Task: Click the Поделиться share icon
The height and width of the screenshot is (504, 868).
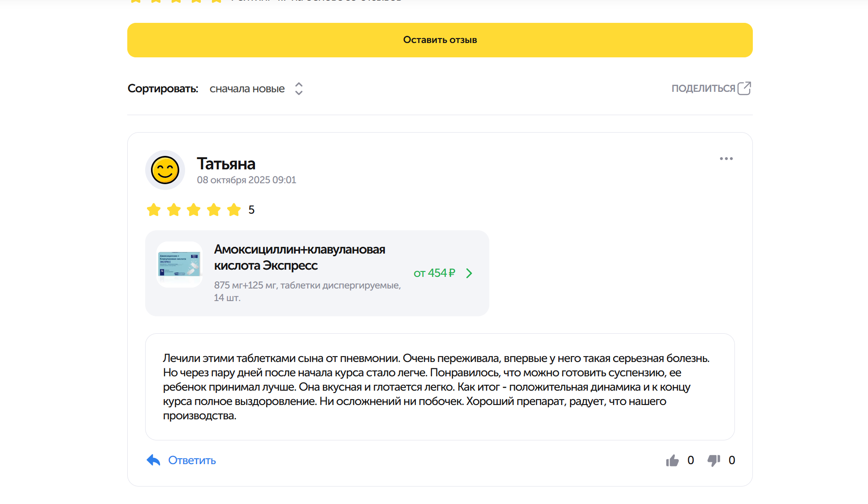Action: 744,88
